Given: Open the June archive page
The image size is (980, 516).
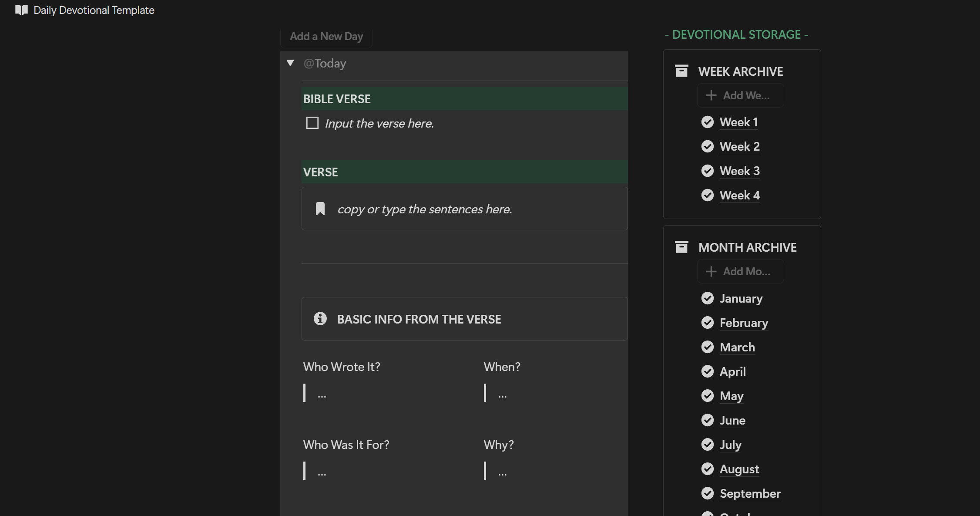Looking at the screenshot, I should [x=732, y=420].
